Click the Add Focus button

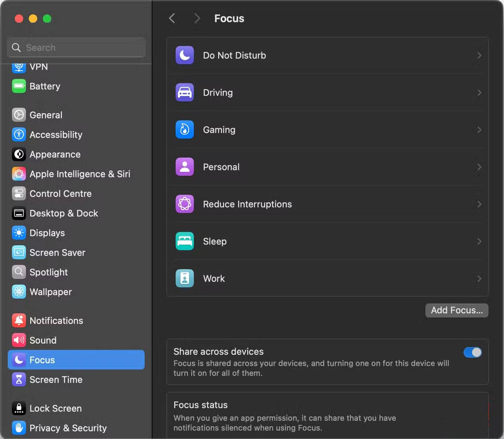tap(456, 310)
